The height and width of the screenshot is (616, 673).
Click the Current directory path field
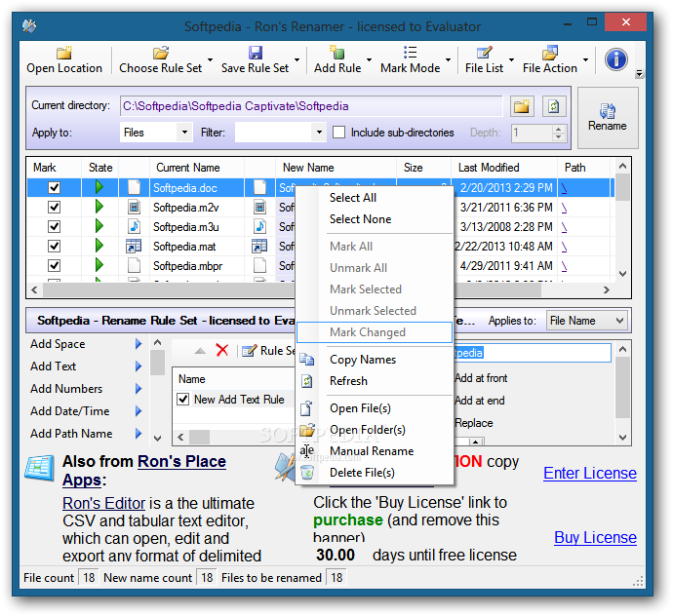pyautogui.click(x=311, y=106)
